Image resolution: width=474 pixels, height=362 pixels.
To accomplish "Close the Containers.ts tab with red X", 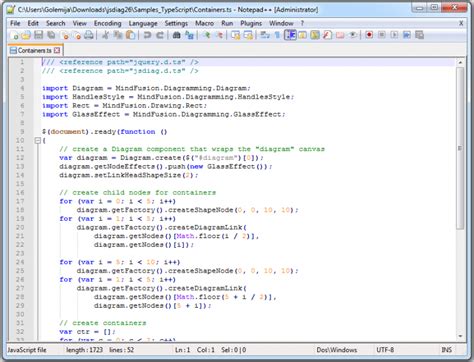I will click(57, 50).
